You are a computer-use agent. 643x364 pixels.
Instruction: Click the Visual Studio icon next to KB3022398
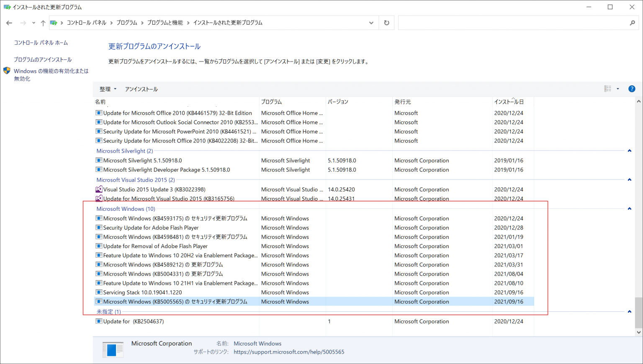pos(99,189)
